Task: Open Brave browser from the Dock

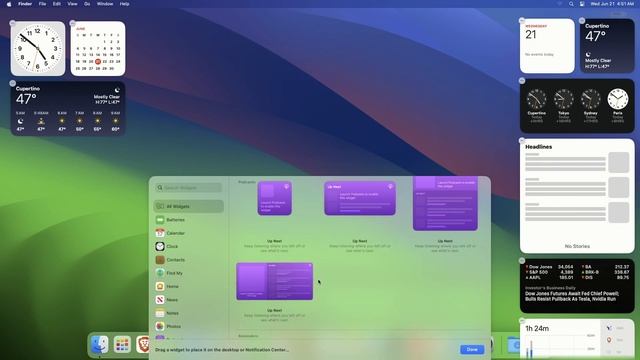Action: point(143,344)
